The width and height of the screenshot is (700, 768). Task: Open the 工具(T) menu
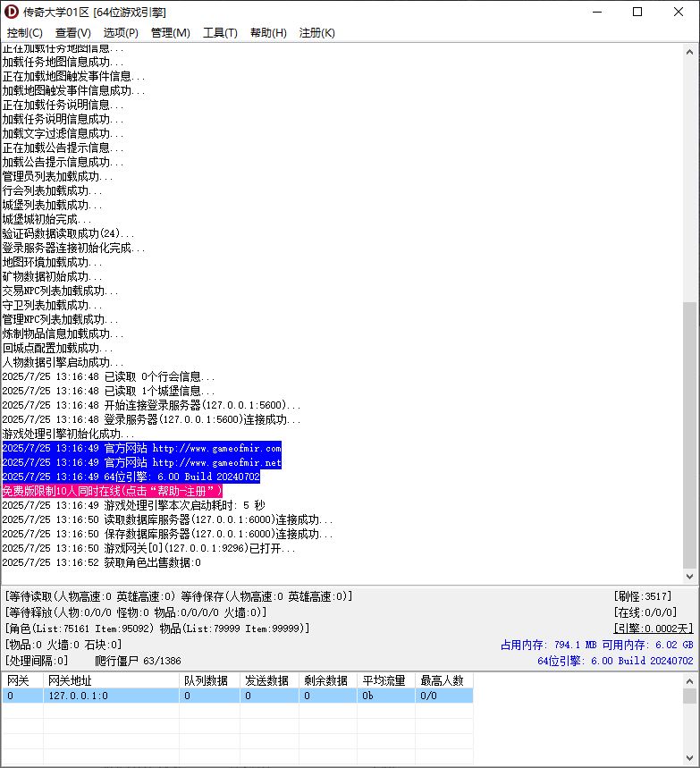220,33
